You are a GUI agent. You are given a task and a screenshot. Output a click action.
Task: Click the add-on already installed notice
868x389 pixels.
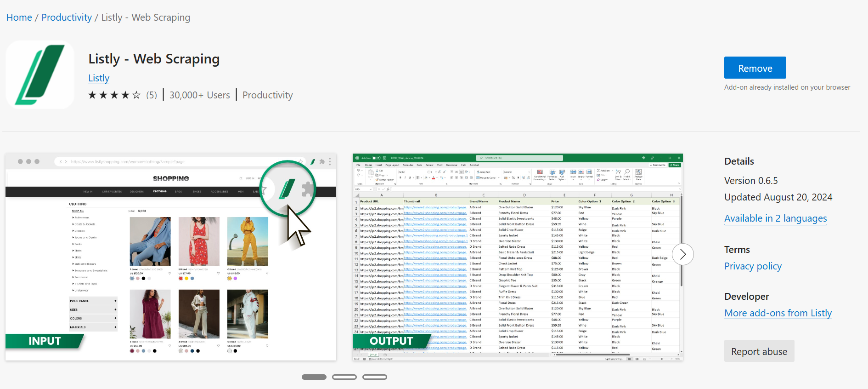(x=787, y=87)
